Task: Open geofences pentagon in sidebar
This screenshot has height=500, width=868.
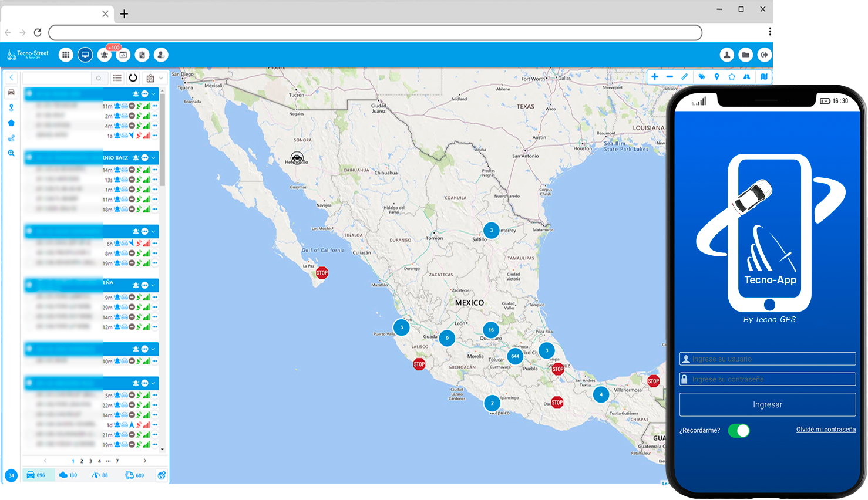Action: click(11, 123)
